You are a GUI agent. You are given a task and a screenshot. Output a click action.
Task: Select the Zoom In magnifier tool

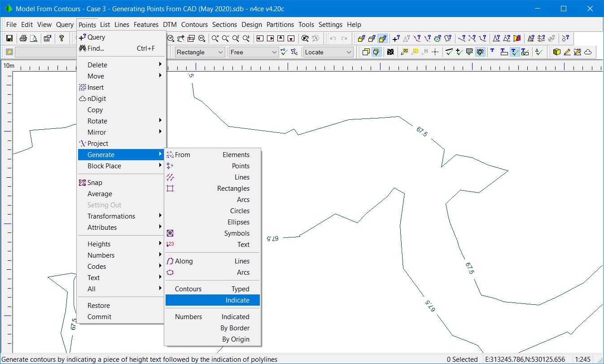pyautogui.click(x=214, y=39)
